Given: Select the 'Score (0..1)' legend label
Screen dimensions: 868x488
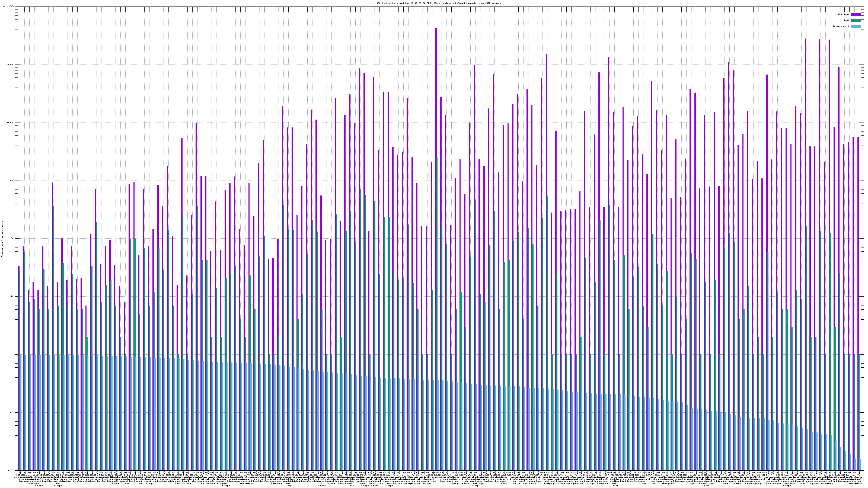Looking at the screenshot, I should [841, 26].
